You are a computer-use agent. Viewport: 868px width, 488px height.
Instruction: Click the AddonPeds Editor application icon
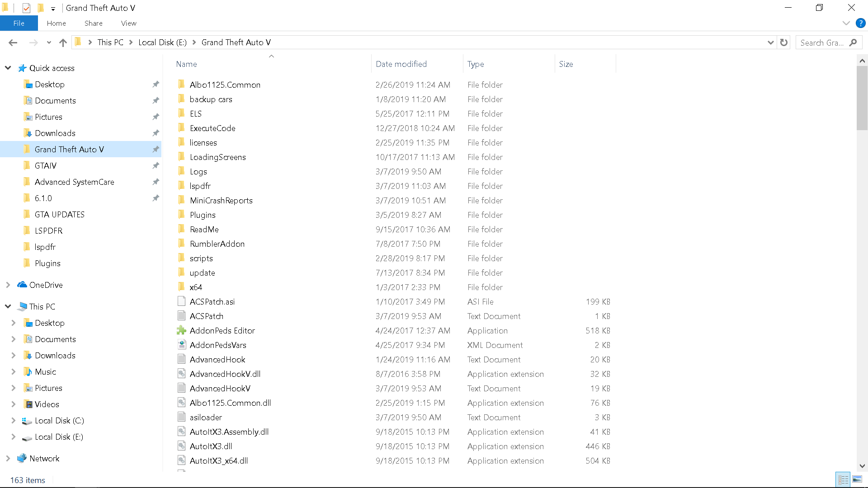tap(181, 331)
